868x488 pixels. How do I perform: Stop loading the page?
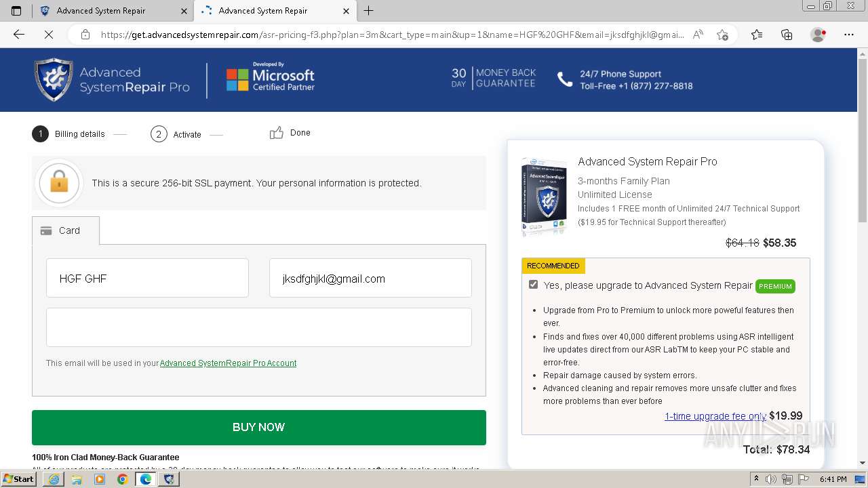coord(49,35)
